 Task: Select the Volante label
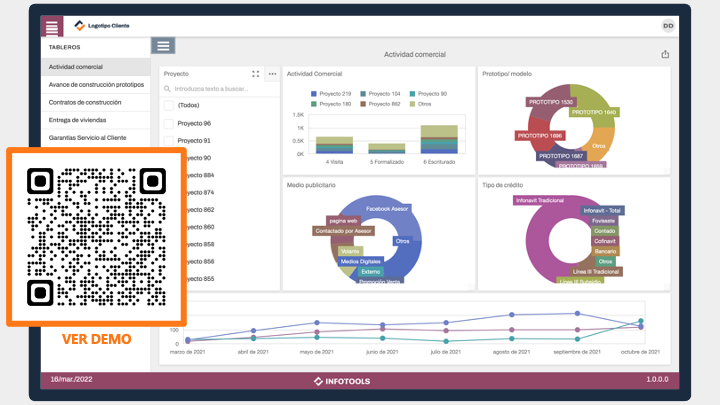[x=350, y=251]
